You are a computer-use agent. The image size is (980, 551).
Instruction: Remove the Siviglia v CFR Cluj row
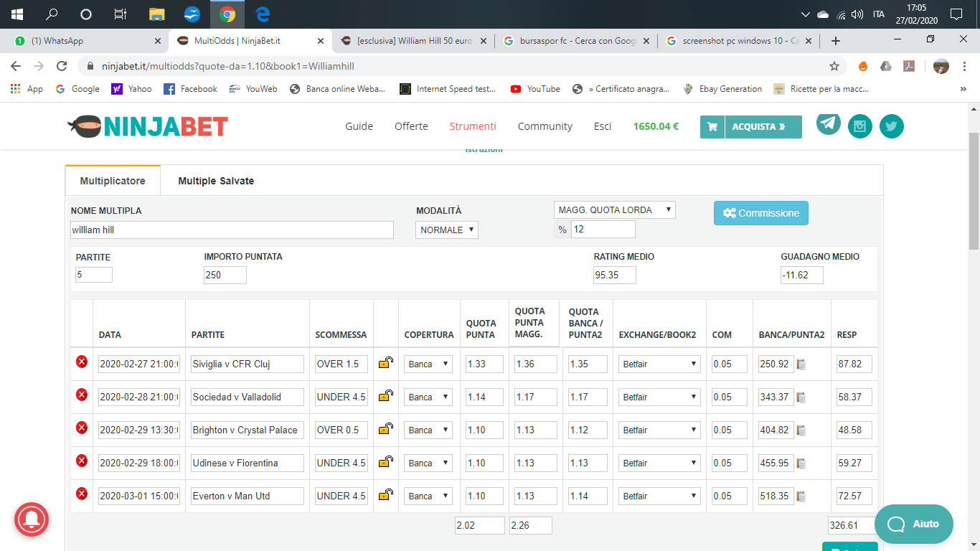82,362
